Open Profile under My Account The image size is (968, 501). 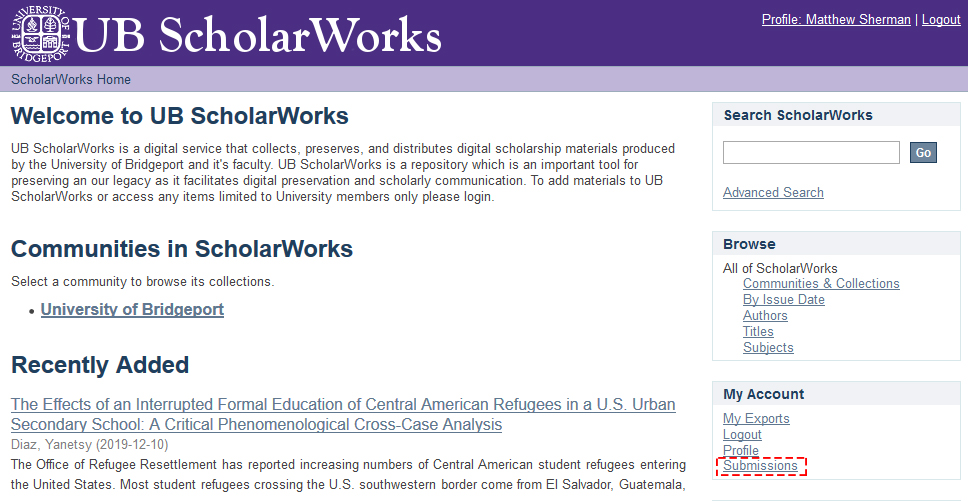741,451
